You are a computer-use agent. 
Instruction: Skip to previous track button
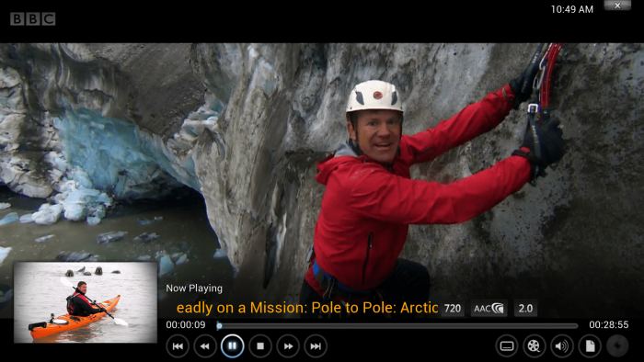pos(178,346)
